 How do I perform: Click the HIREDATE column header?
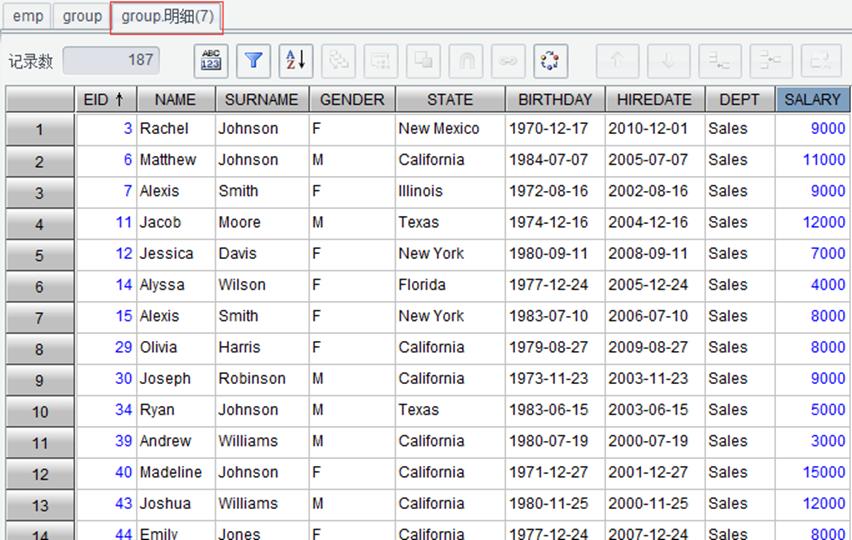point(654,99)
